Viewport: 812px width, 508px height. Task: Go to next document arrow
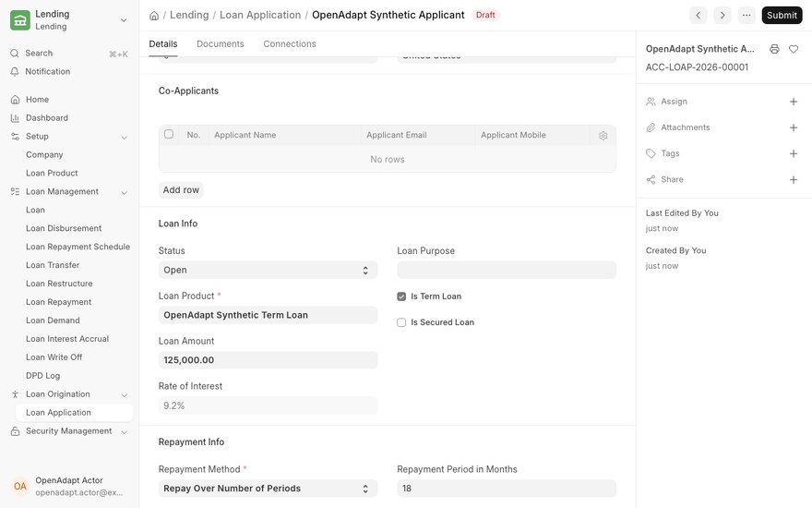pos(722,15)
